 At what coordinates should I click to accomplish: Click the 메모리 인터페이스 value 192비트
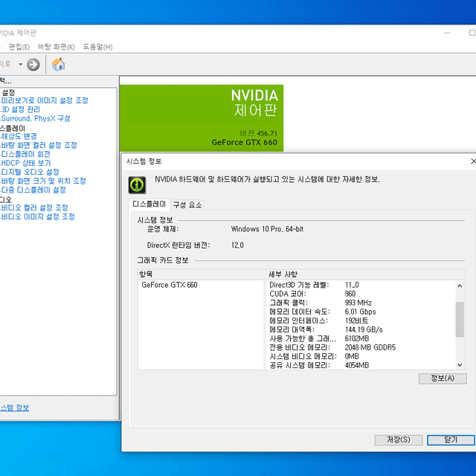click(x=356, y=321)
